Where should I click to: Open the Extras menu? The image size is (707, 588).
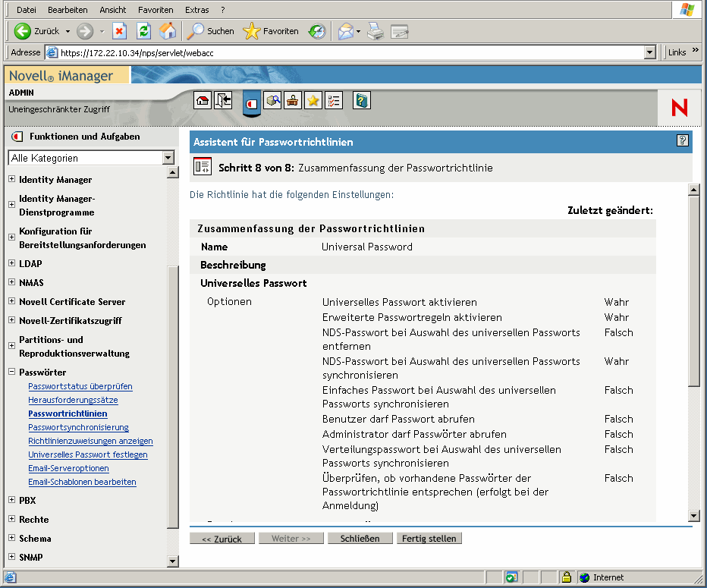196,10
